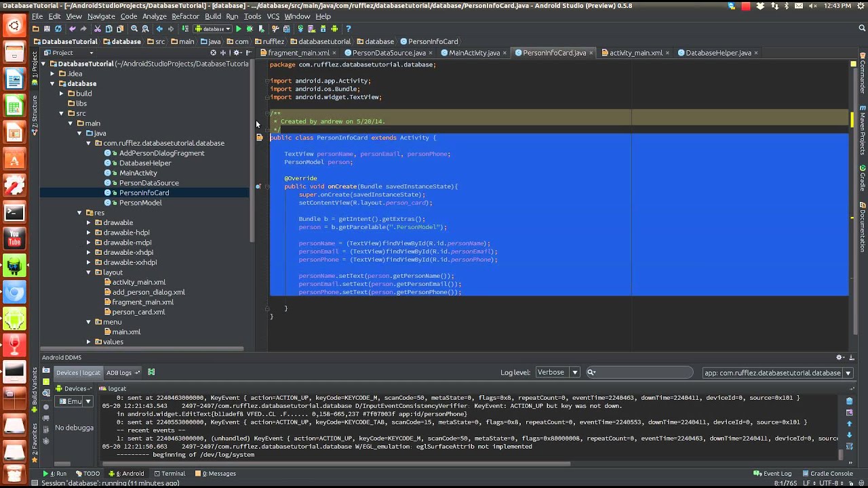Clear logcat with trash icon

[x=849, y=401]
